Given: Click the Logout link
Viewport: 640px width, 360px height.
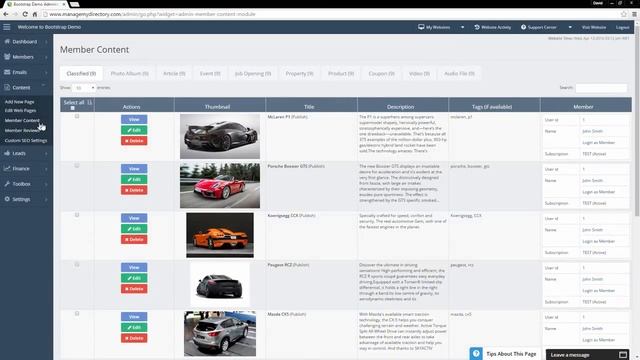Looking at the screenshot, I should (x=622, y=27).
